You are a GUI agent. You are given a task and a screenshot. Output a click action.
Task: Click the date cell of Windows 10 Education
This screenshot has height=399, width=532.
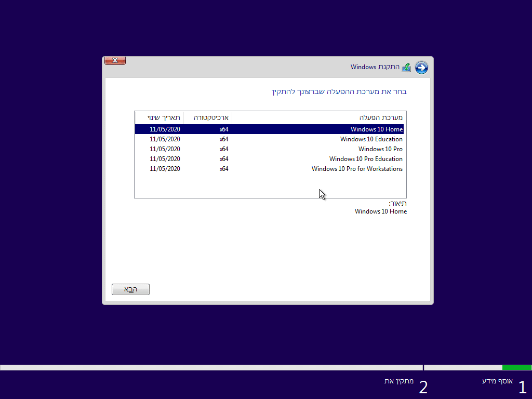tap(165, 139)
